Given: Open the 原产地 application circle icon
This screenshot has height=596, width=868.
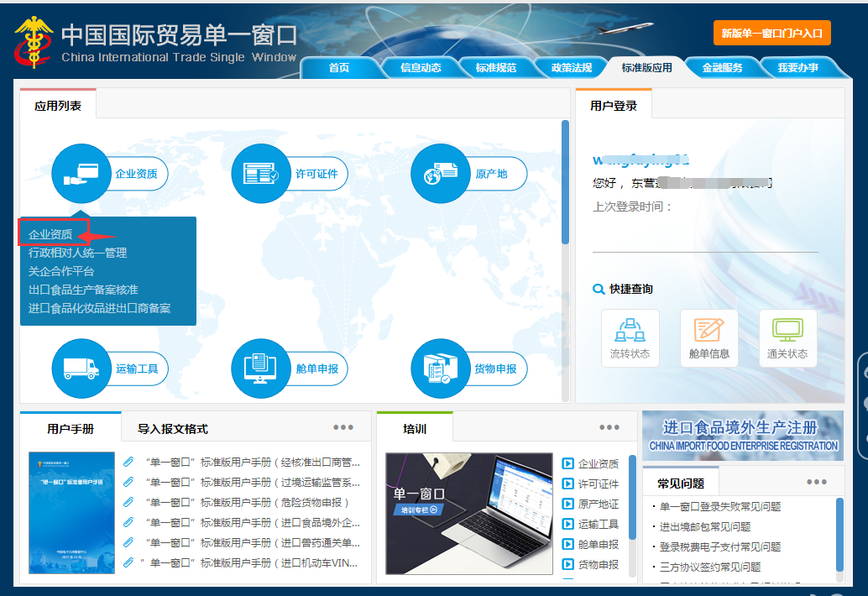Looking at the screenshot, I should [x=441, y=174].
